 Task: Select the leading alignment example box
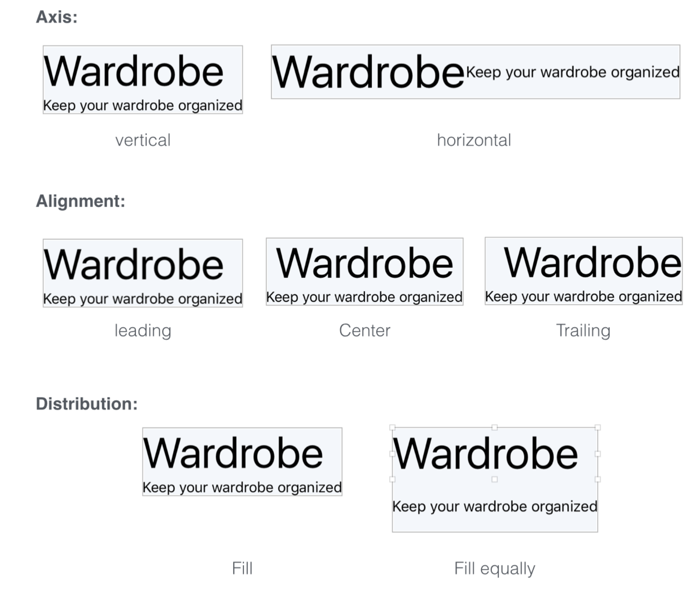coord(143,273)
